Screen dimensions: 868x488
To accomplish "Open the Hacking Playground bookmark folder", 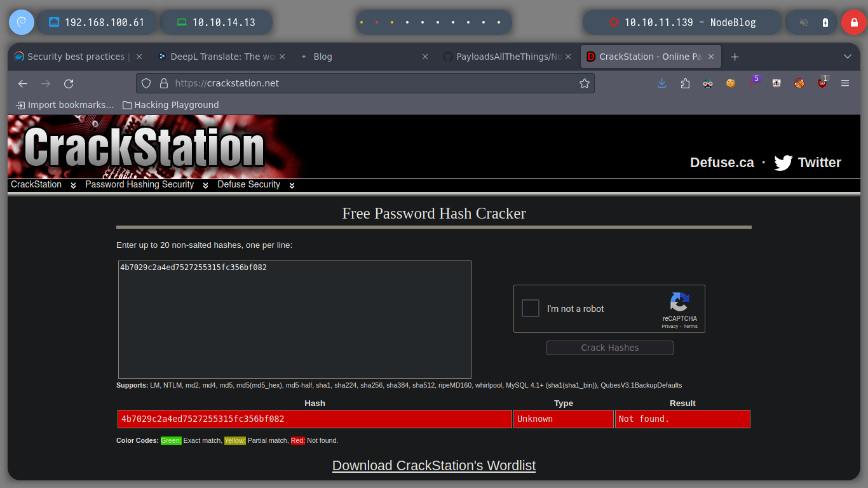I will pyautogui.click(x=171, y=105).
